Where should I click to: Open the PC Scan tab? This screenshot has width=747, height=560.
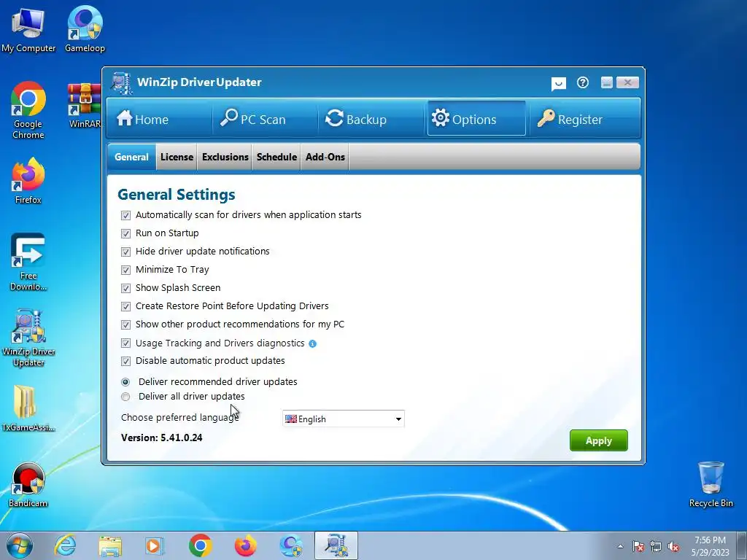(x=265, y=119)
